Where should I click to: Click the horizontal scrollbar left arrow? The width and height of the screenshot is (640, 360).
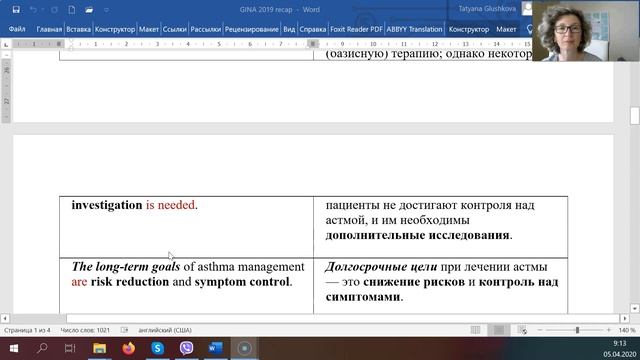click(x=4, y=318)
